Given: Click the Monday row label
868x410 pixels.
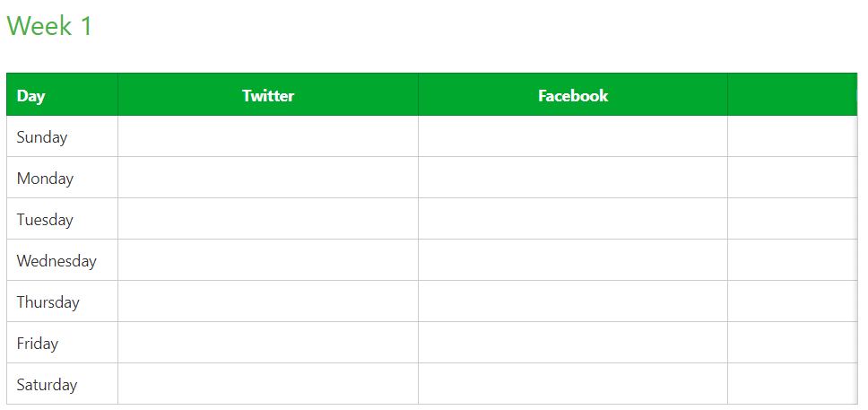Looking at the screenshot, I should (45, 179).
